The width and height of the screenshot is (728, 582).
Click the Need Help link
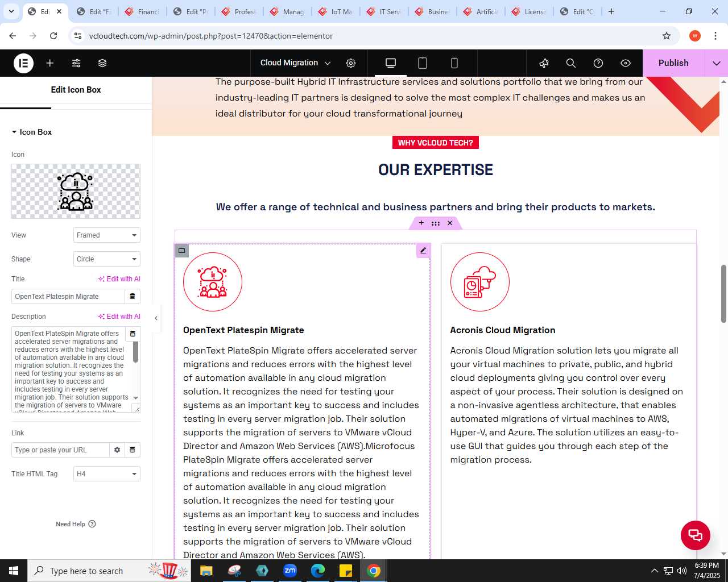pos(76,524)
